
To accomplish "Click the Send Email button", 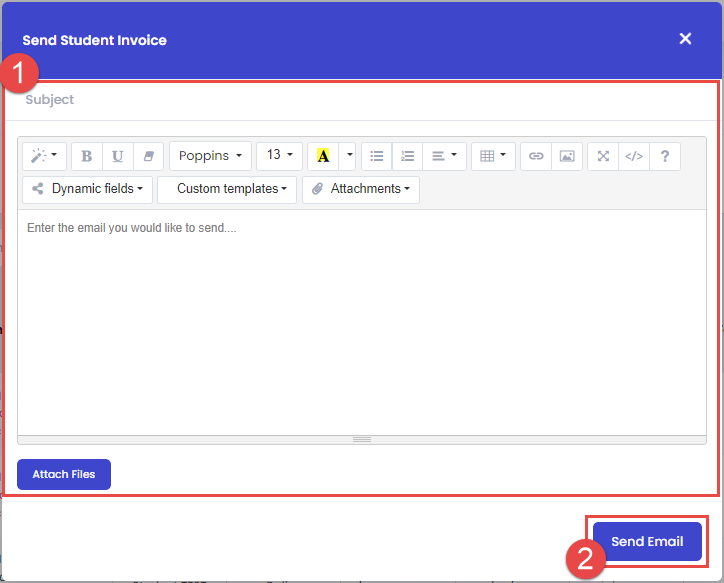I will [647, 541].
